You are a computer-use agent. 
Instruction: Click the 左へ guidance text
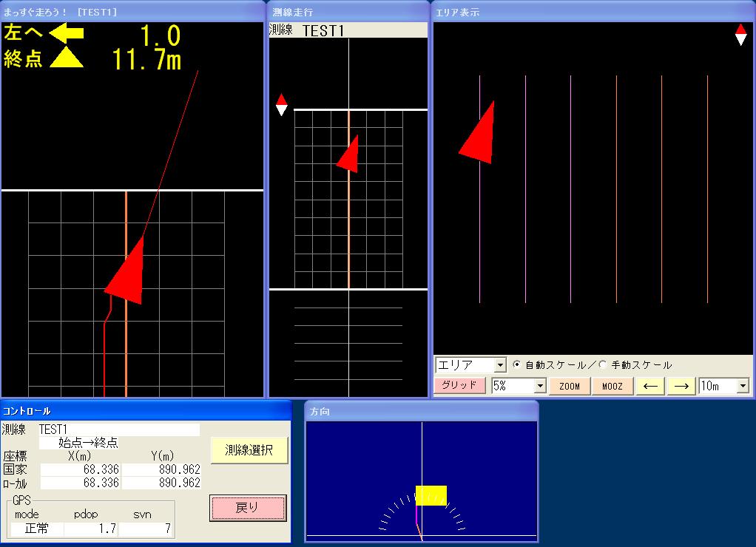pyautogui.click(x=23, y=33)
